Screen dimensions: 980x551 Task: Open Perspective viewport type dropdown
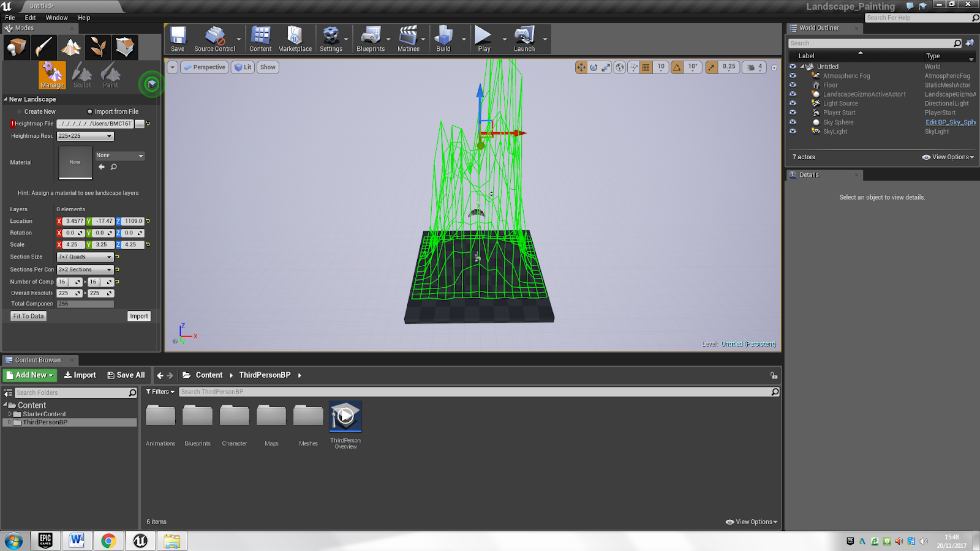click(x=205, y=67)
